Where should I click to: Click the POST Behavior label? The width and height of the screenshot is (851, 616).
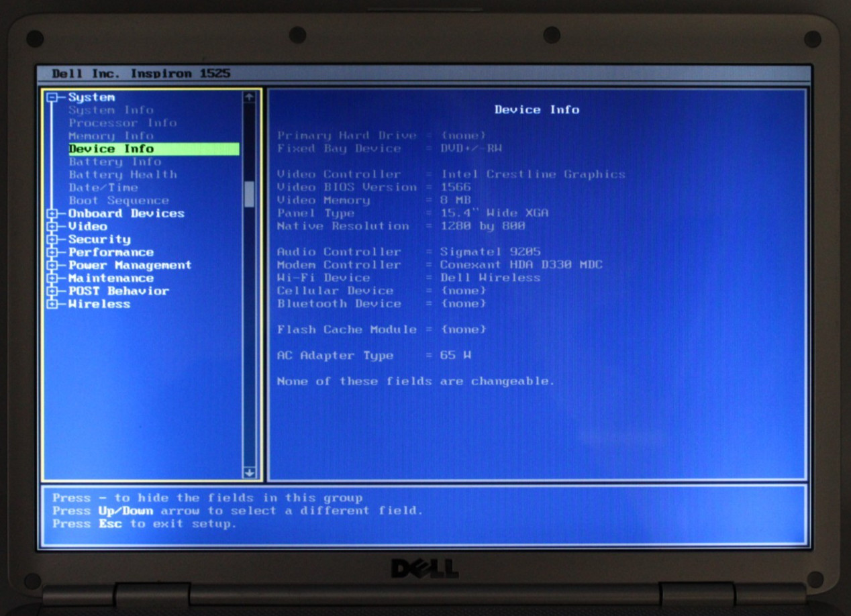pyautogui.click(x=118, y=291)
